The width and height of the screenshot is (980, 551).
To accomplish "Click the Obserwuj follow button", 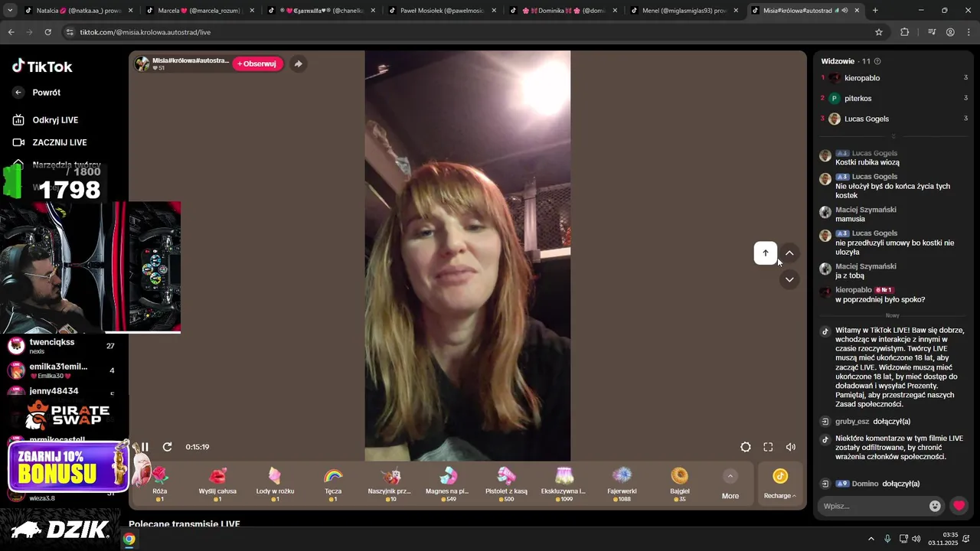I will pos(258,64).
